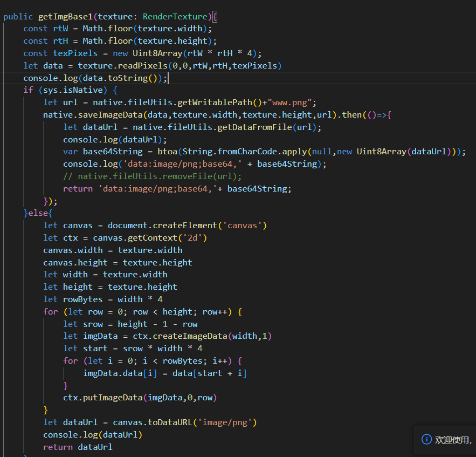The height and width of the screenshot is (457, 476).
Task: Click 'rowBytes' in the 'let rowBytes' declaration
Action: pyautogui.click(x=82, y=299)
